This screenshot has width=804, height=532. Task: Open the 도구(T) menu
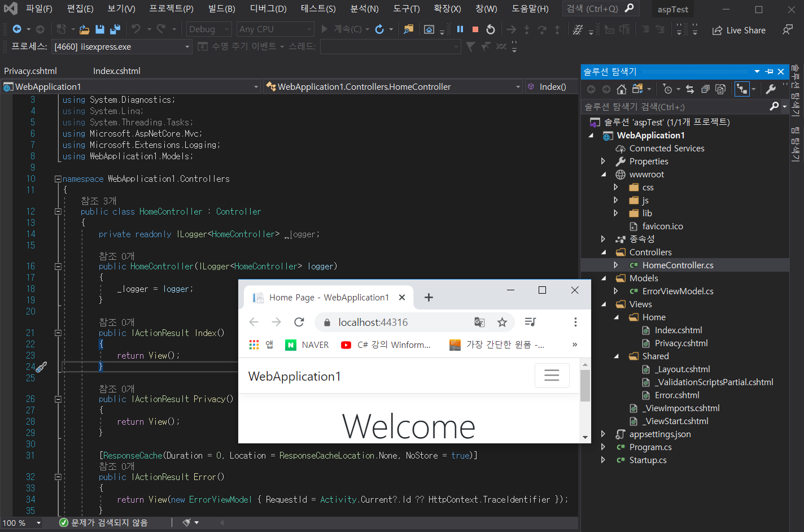[407, 9]
